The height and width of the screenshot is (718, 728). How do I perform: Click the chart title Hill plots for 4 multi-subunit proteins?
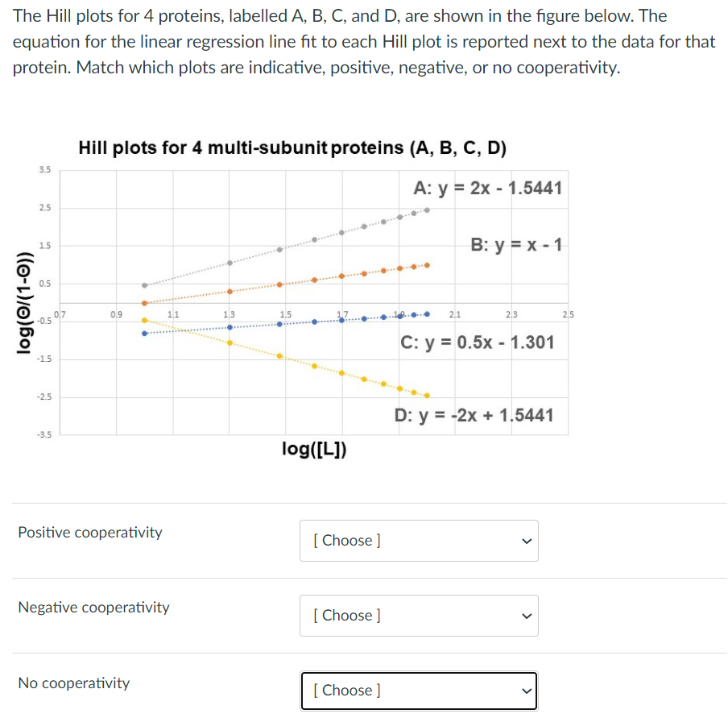(292, 147)
